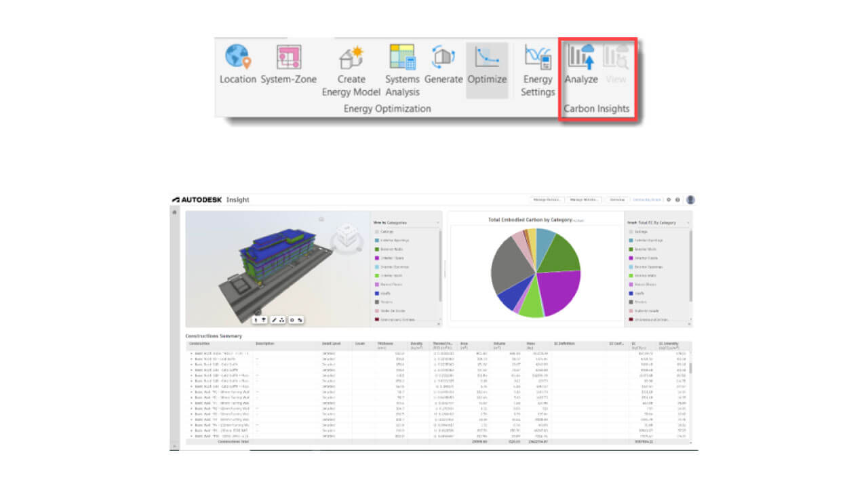Click the dark green pie chart slice
This screenshot has height=488, width=868.
click(560, 253)
